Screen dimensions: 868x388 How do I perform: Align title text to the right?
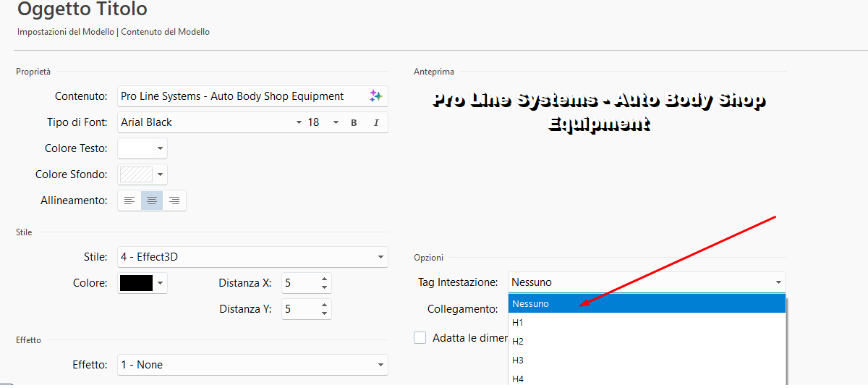[174, 201]
